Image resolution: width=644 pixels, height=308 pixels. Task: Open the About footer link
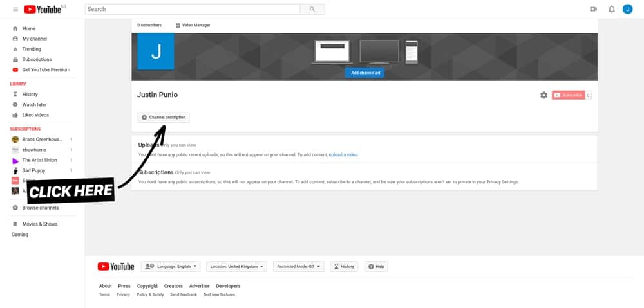pyautogui.click(x=106, y=286)
